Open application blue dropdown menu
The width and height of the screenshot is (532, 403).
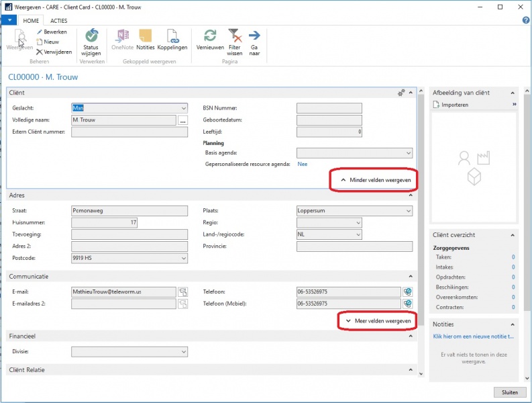[9, 20]
